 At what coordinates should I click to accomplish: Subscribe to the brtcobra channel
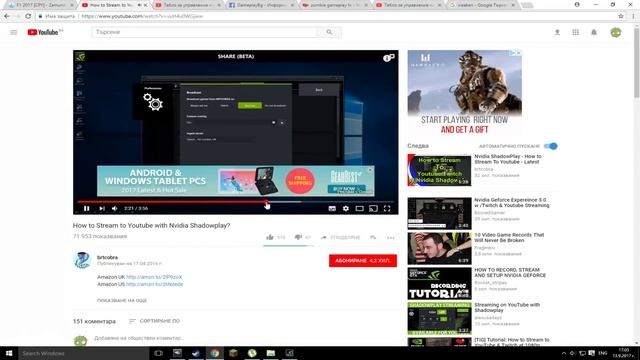362,260
